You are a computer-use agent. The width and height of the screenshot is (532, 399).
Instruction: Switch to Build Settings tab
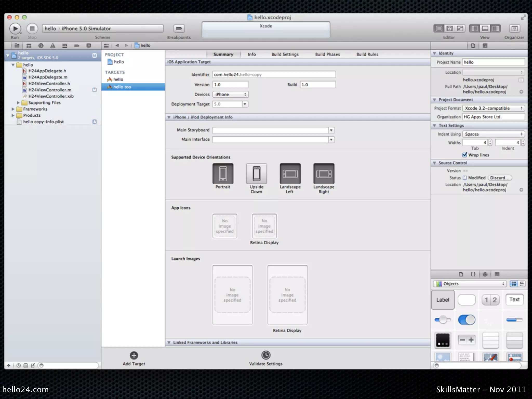(285, 54)
